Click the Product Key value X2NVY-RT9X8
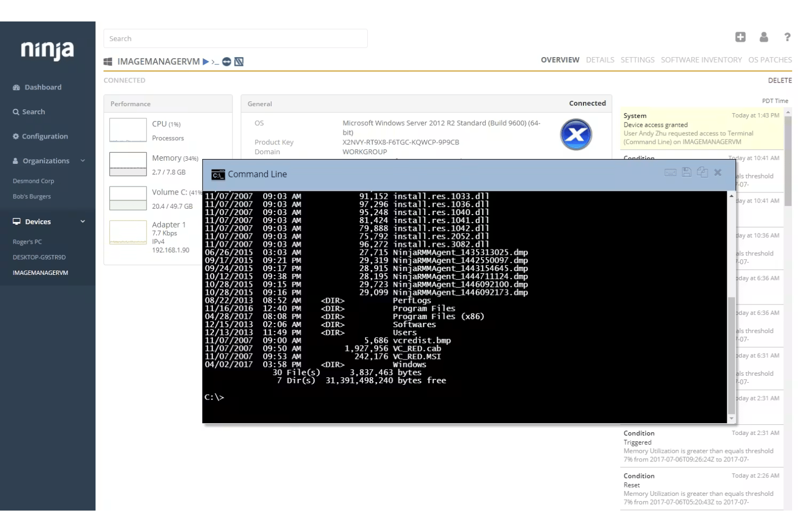Image resolution: width=798 pixels, height=532 pixels. [x=401, y=142]
